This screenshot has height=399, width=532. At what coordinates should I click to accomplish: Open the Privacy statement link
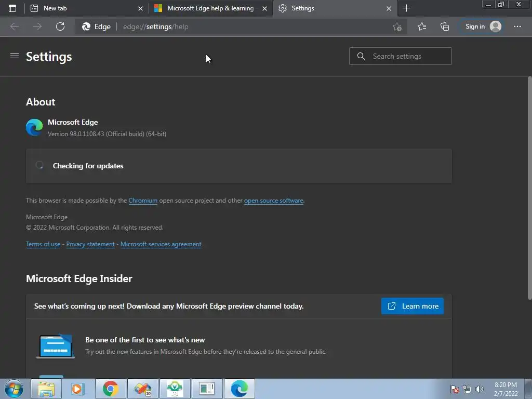[x=90, y=244]
